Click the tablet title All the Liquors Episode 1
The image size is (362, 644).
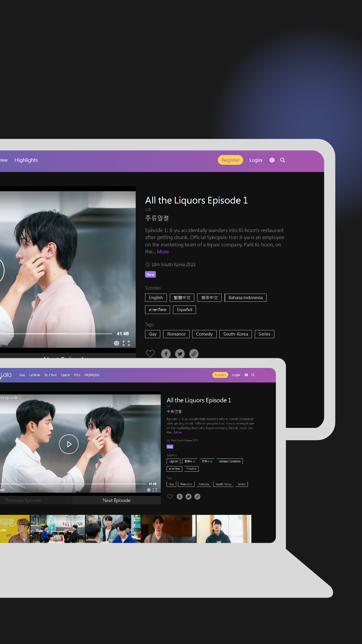(x=196, y=200)
